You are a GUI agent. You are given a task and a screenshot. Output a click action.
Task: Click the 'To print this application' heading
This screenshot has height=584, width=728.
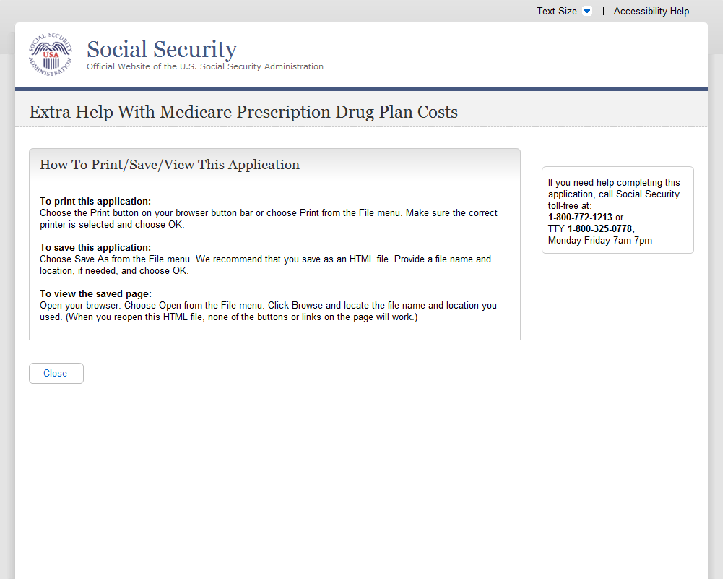[x=95, y=202]
